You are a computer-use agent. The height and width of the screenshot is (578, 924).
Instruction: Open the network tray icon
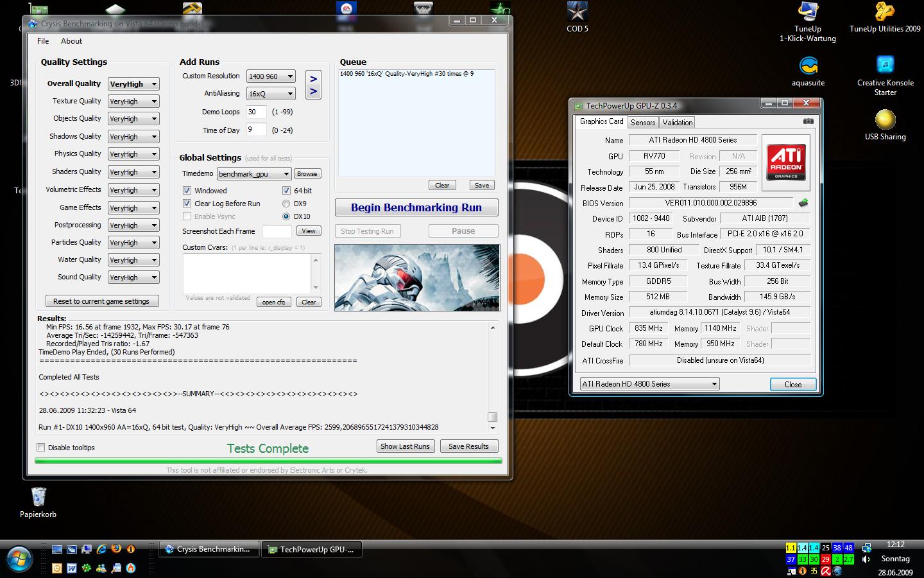(x=867, y=548)
